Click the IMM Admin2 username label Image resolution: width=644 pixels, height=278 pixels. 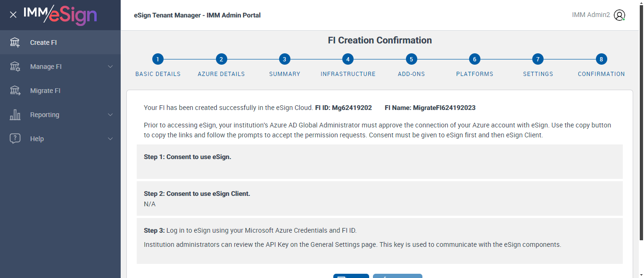tap(591, 15)
